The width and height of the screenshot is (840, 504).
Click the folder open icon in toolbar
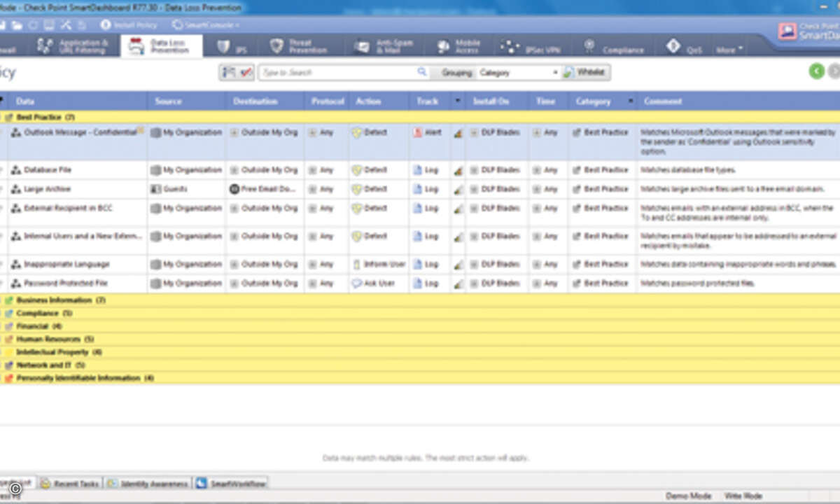[x=17, y=25]
